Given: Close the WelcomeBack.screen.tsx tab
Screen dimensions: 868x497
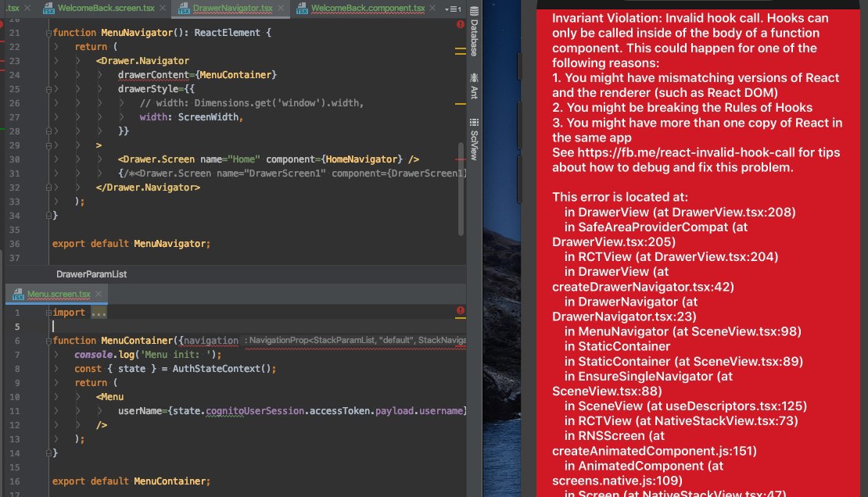Looking at the screenshot, I should tap(162, 8).
